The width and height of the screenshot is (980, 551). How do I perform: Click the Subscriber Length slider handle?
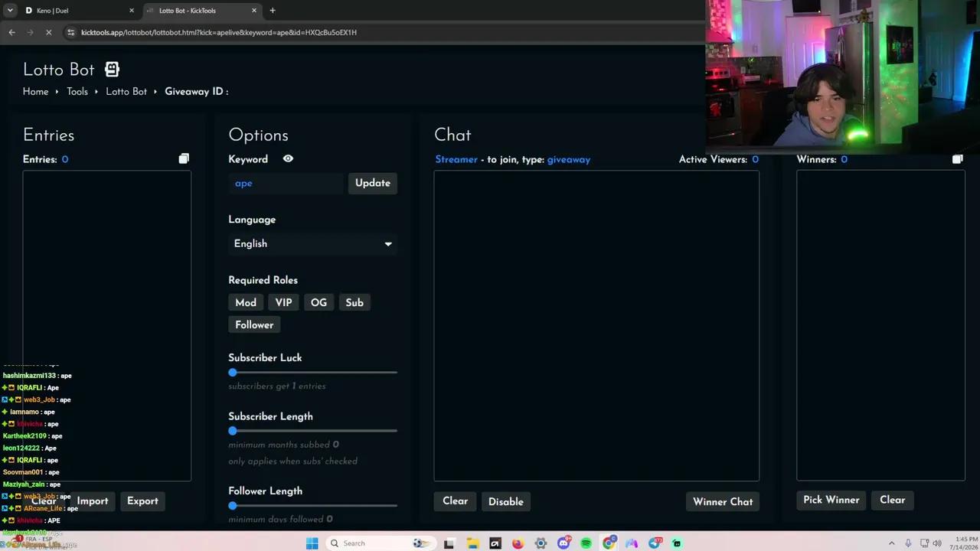point(233,431)
